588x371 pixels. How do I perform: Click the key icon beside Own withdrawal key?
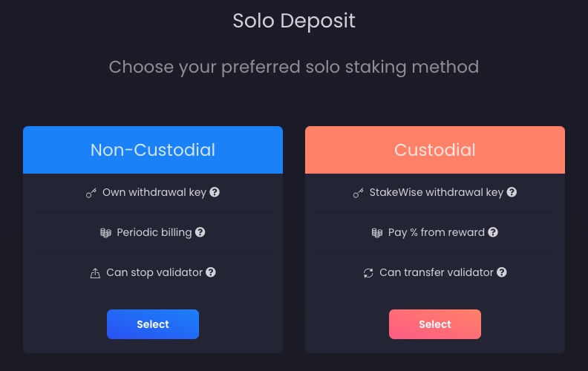point(91,193)
